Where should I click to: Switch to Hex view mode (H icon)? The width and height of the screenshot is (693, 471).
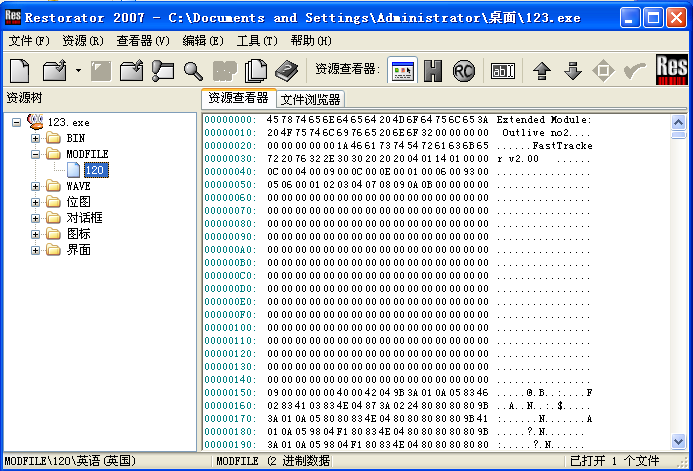[433, 71]
